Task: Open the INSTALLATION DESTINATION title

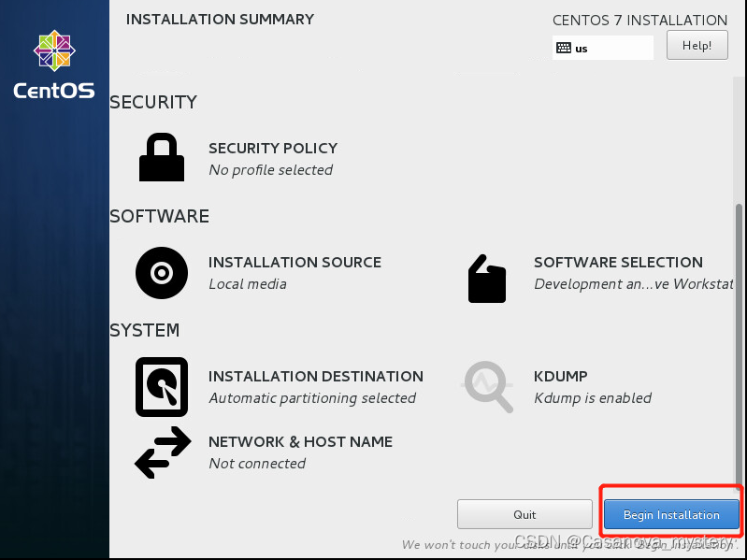Action: point(316,377)
